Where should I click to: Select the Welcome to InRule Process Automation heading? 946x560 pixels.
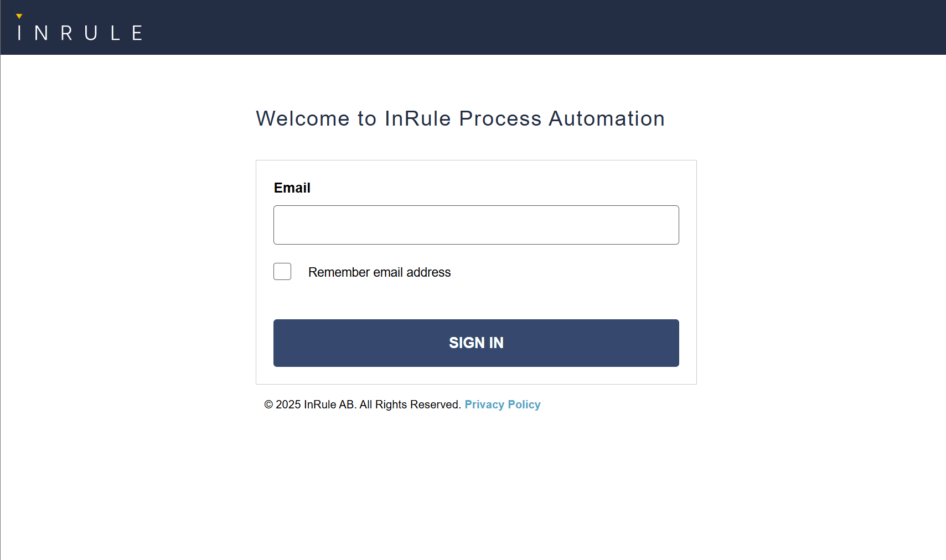click(x=459, y=118)
